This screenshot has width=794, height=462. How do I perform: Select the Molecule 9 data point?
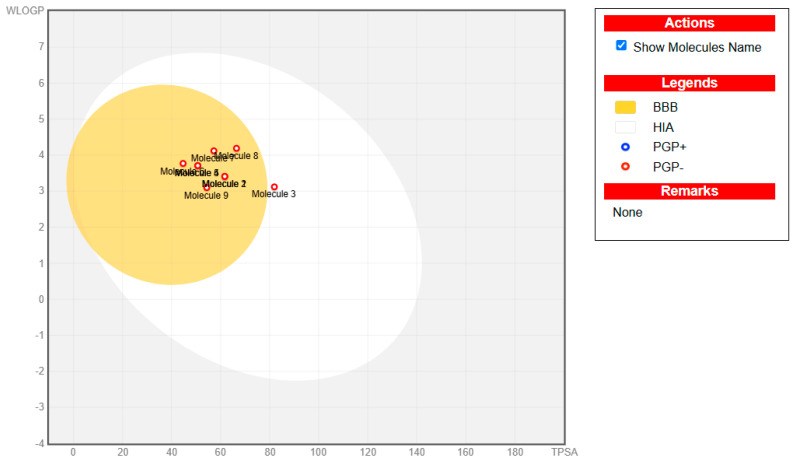click(207, 187)
